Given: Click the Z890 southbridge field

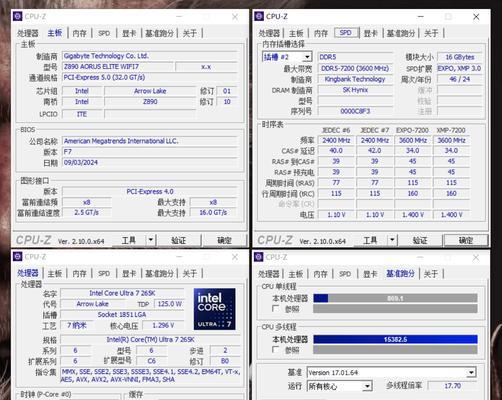Looking at the screenshot, I should click(150, 102).
